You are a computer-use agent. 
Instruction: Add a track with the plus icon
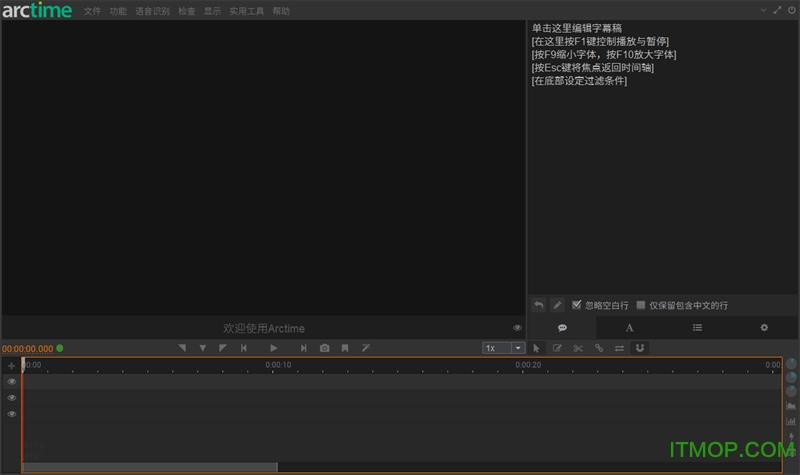tap(11, 366)
